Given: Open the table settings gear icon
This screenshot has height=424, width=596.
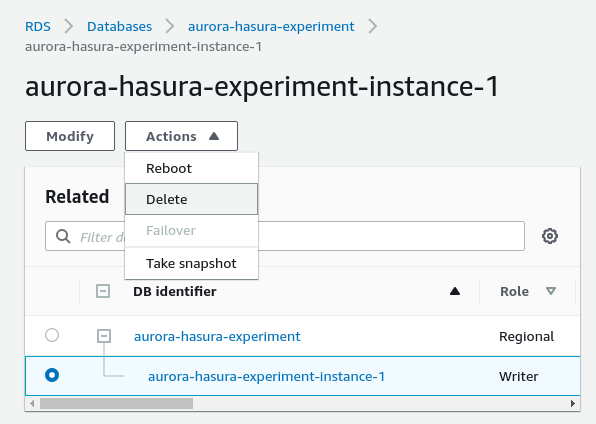Looking at the screenshot, I should tap(550, 236).
